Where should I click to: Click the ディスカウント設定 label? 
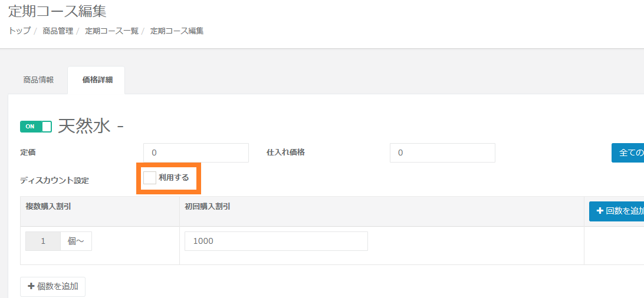[54, 180]
